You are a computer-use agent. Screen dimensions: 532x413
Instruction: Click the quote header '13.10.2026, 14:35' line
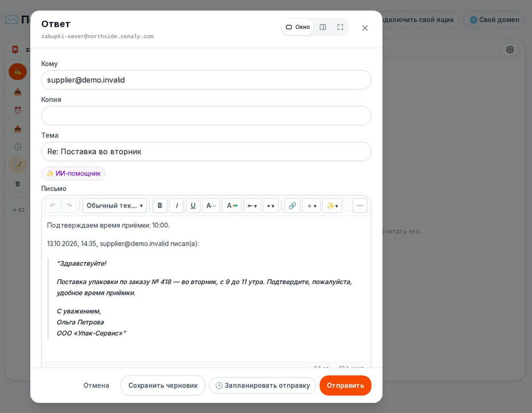[123, 244]
